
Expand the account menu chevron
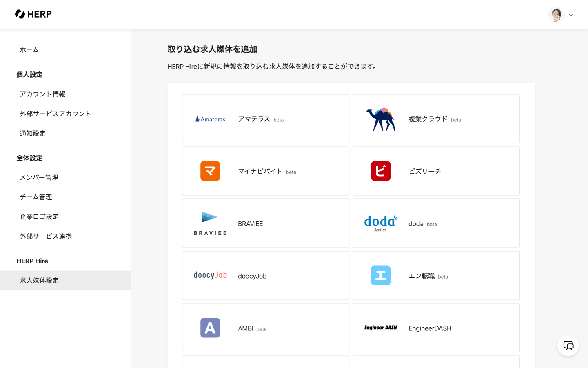(571, 15)
